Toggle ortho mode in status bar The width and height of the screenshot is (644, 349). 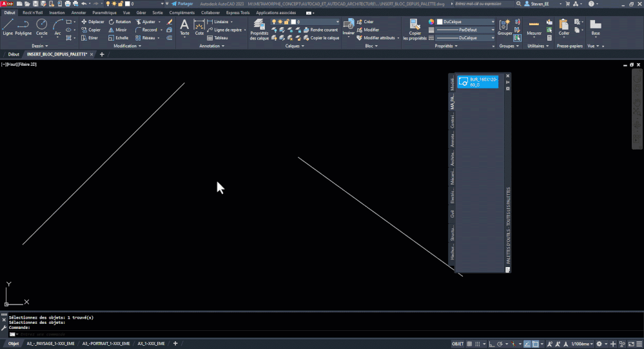pos(491,344)
